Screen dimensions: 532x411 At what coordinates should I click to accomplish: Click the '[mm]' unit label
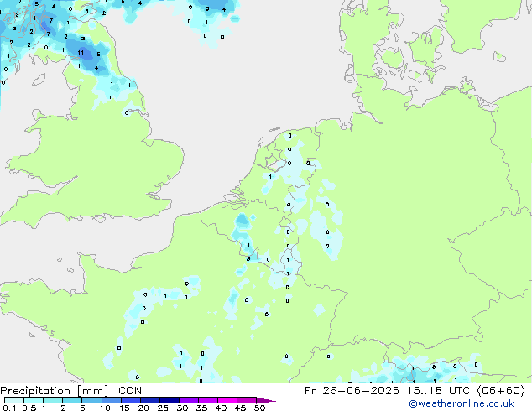pos(92,391)
